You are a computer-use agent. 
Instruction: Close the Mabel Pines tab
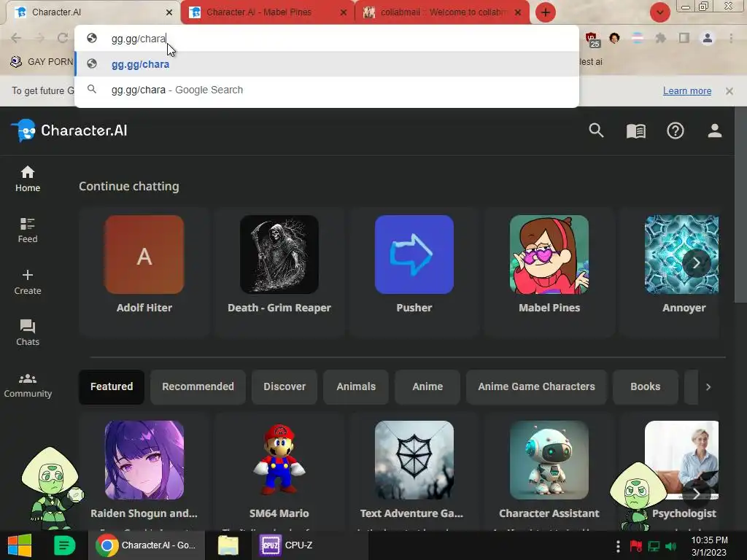344,13
